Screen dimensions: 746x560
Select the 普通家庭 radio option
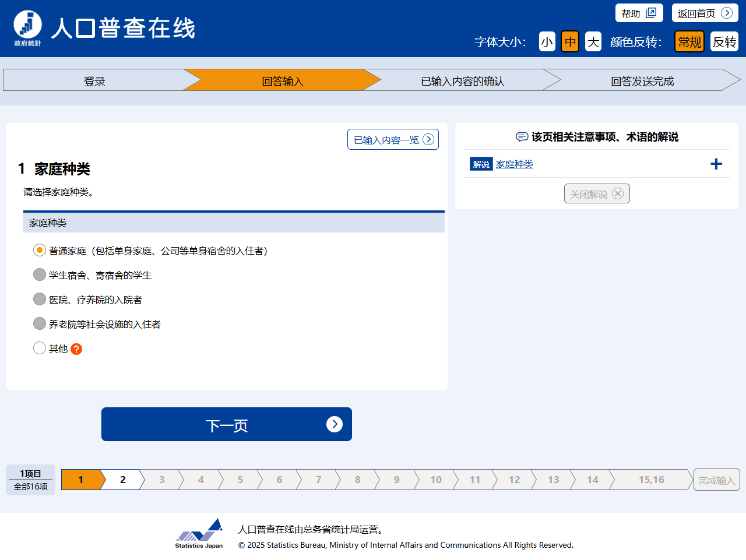[40, 250]
